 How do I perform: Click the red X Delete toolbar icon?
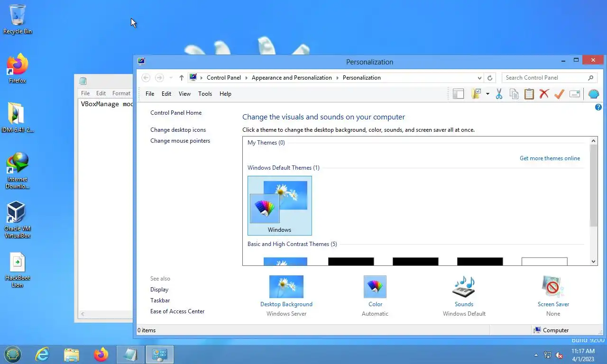point(544,94)
